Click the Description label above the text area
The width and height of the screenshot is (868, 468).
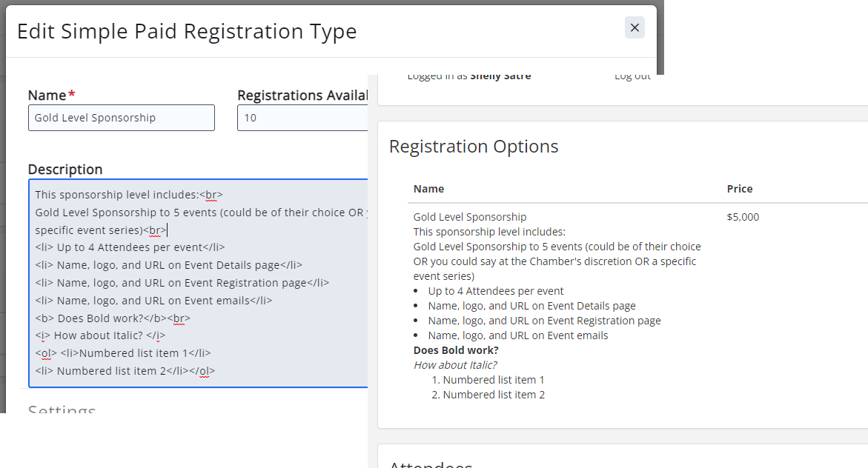pyautogui.click(x=65, y=170)
